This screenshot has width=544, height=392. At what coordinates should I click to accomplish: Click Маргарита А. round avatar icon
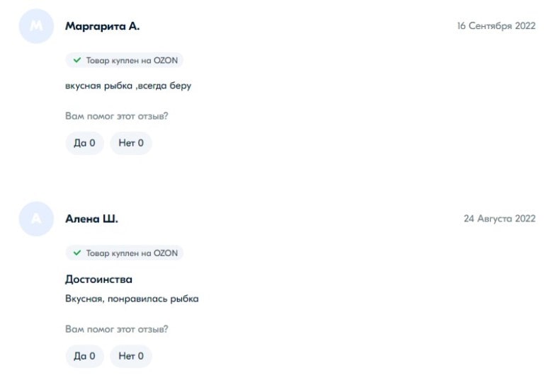(36, 26)
